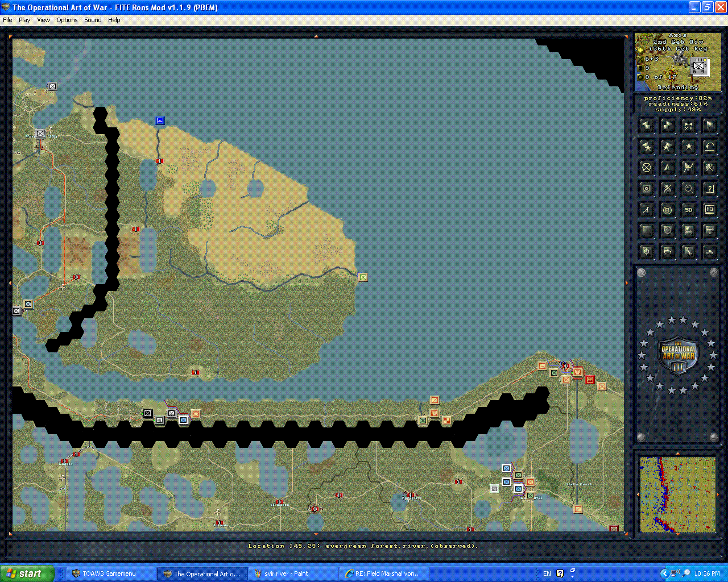728x582 pixels.
Task: Click the unit counter in the info panel
Action: 699,68
